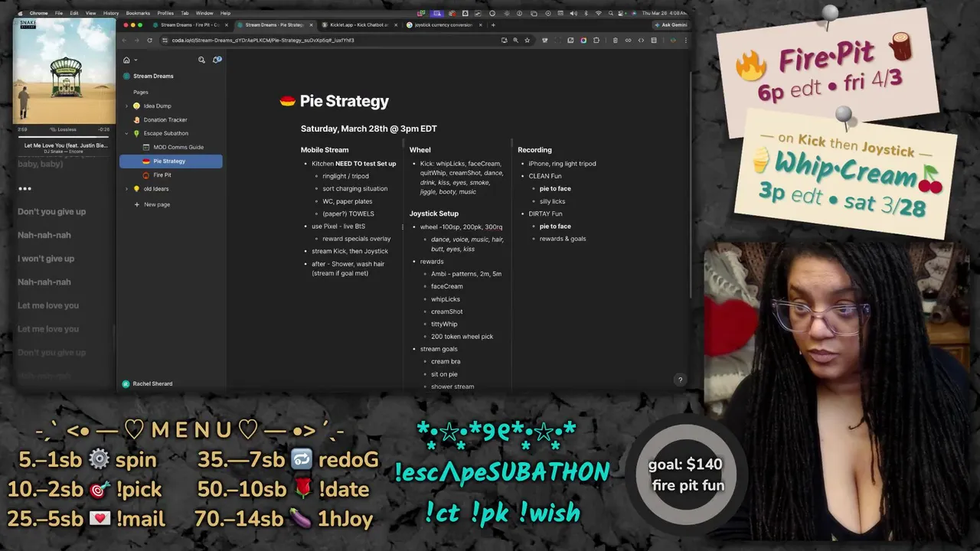Open the History menu

(x=111, y=13)
